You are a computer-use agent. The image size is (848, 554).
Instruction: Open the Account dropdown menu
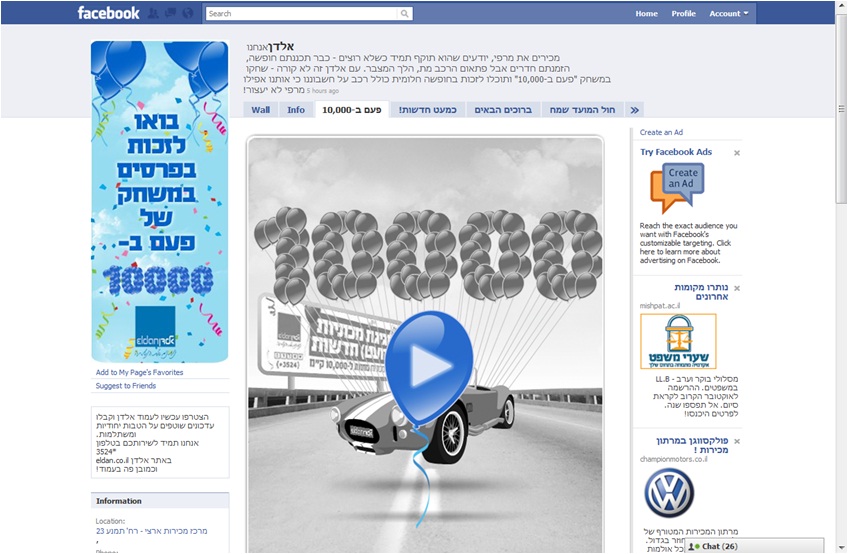click(729, 14)
